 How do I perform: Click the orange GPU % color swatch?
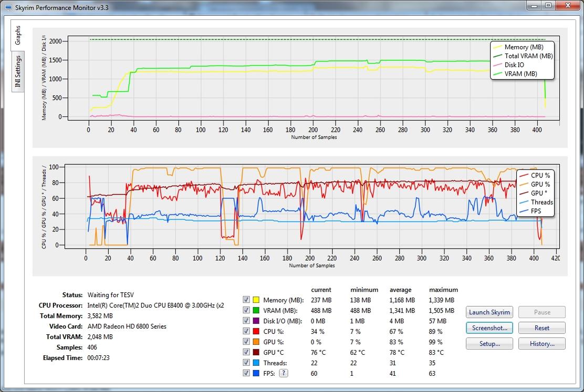[256, 342]
